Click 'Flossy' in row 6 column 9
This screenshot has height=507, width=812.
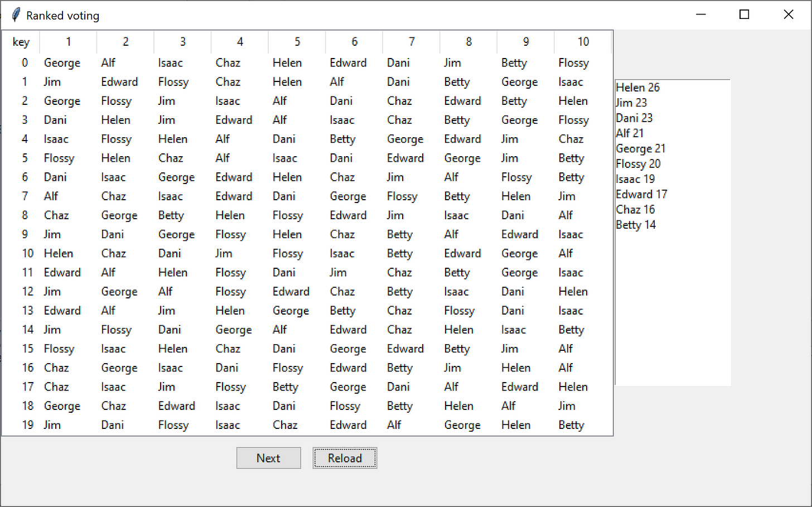pyautogui.click(x=516, y=177)
